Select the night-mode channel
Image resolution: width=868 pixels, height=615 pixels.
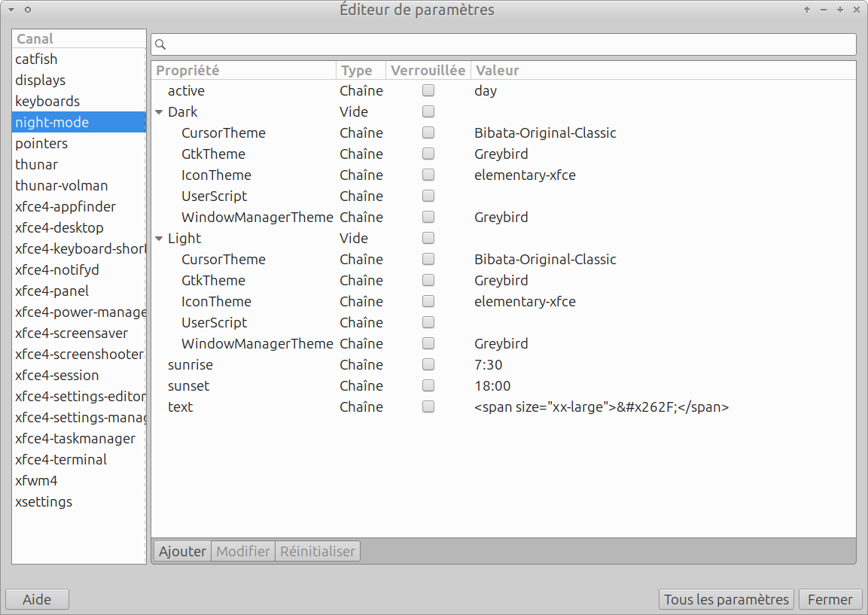click(78, 123)
